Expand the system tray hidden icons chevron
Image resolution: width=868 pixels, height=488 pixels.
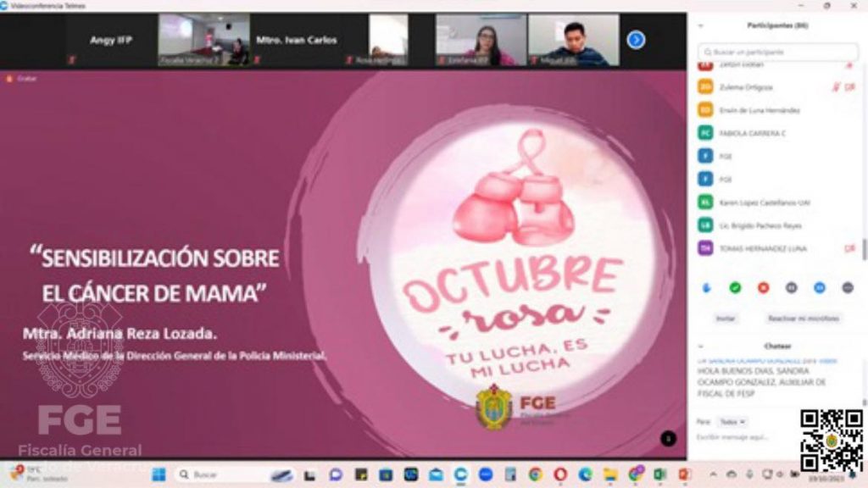(713, 474)
